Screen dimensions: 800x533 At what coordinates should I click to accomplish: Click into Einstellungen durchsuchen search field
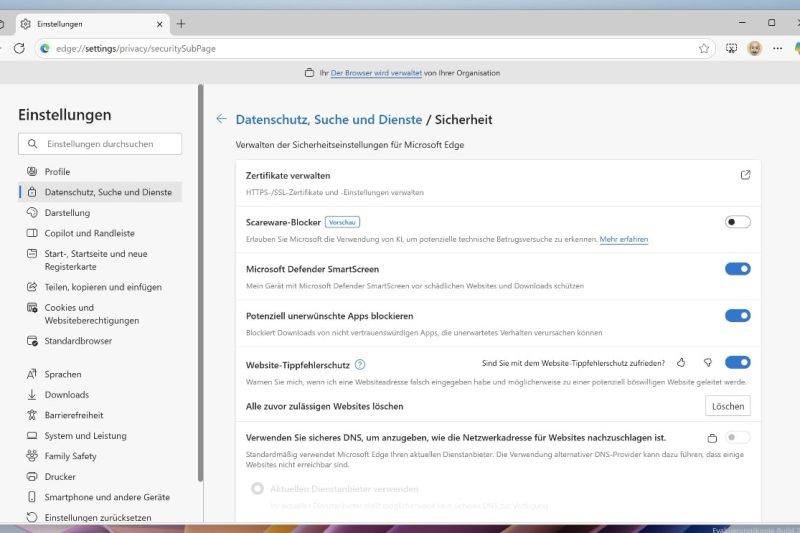pyautogui.click(x=100, y=144)
